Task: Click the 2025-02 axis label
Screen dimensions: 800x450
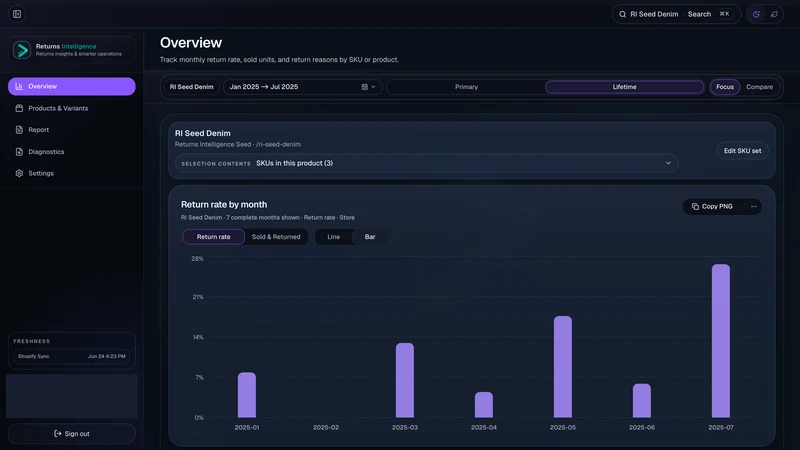Action: [326, 428]
